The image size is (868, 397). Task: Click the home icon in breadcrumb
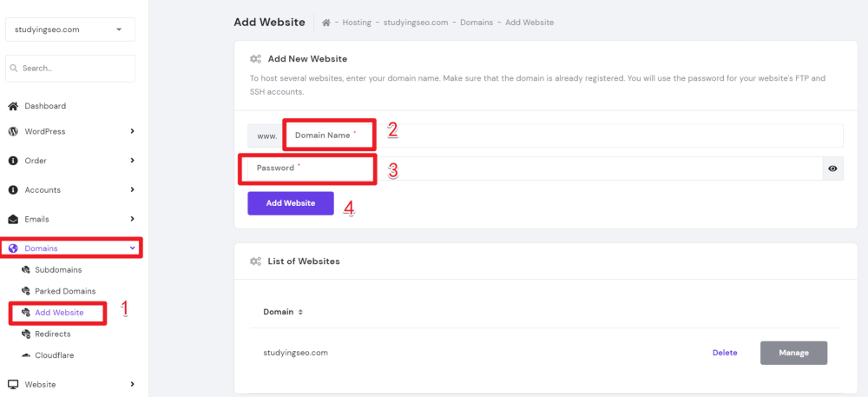pos(326,23)
